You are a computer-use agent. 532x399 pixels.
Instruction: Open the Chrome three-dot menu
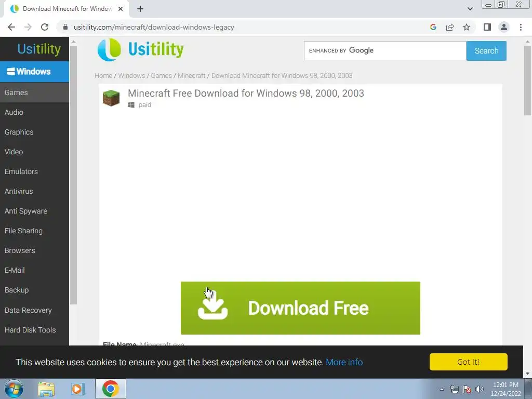click(x=521, y=27)
